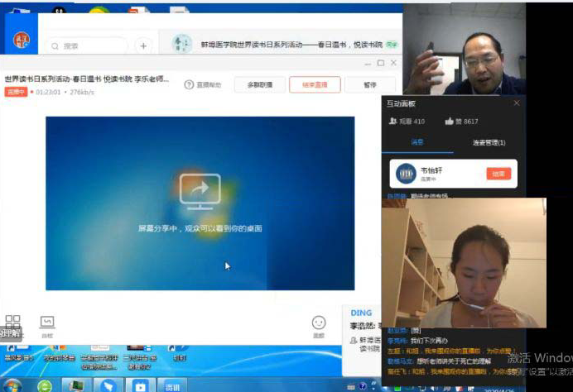Click the live title 世界读书日系列活动 text
This screenshot has height=392, width=573.
(x=87, y=79)
